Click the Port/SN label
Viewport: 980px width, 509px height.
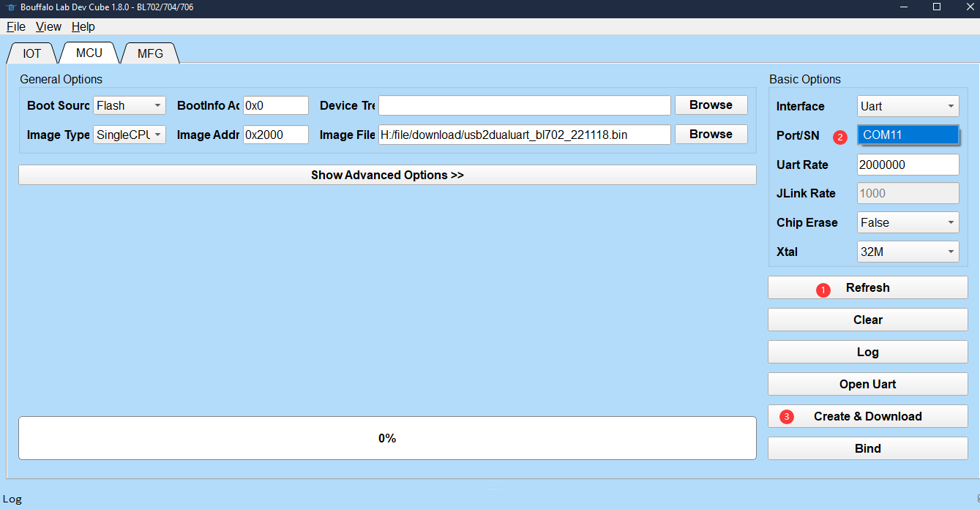click(798, 136)
